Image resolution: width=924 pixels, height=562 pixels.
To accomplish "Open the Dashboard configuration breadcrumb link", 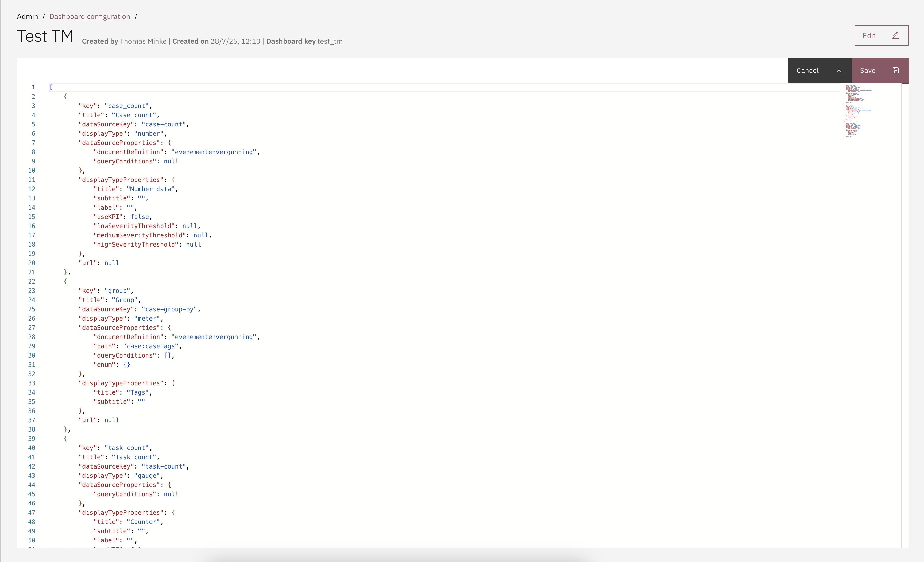I will point(90,16).
